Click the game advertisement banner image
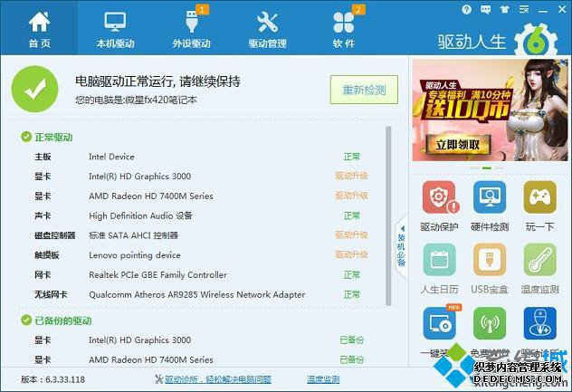Screen dimensions: 572x392 490,110
